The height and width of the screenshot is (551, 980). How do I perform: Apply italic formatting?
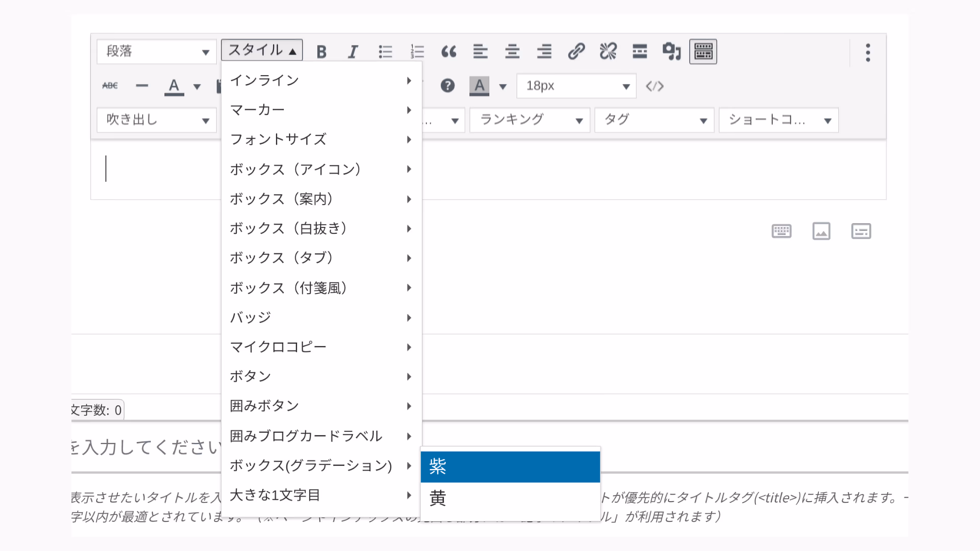pyautogui.click(x=353, y=51)
